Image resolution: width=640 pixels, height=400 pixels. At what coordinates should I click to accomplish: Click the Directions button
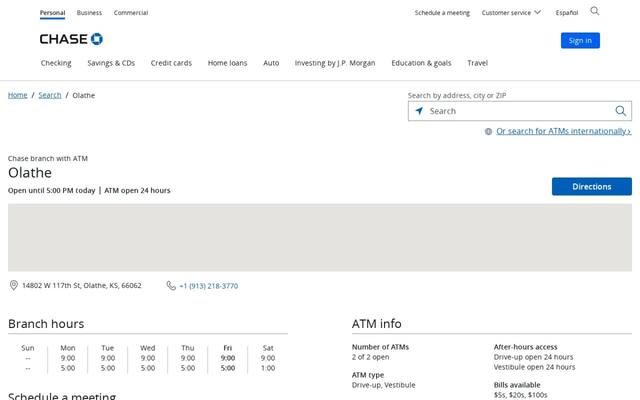591,187
